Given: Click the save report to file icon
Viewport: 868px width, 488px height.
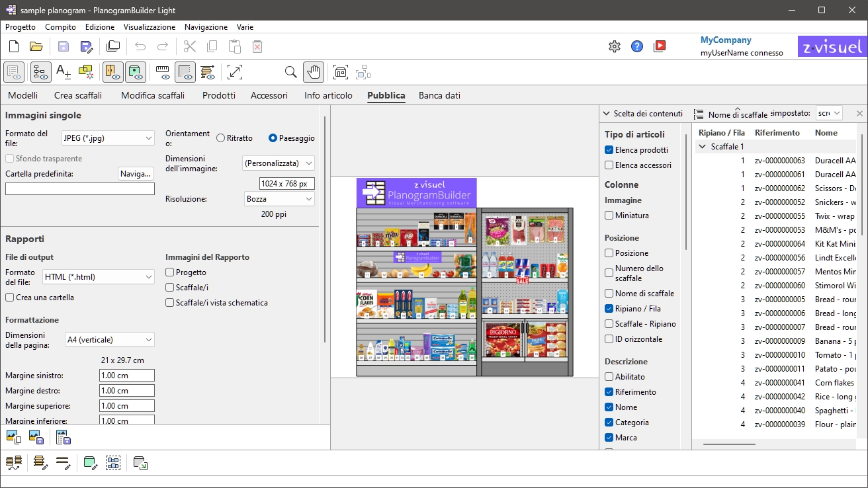Looking at the screenshot, I should click(64, 437).
